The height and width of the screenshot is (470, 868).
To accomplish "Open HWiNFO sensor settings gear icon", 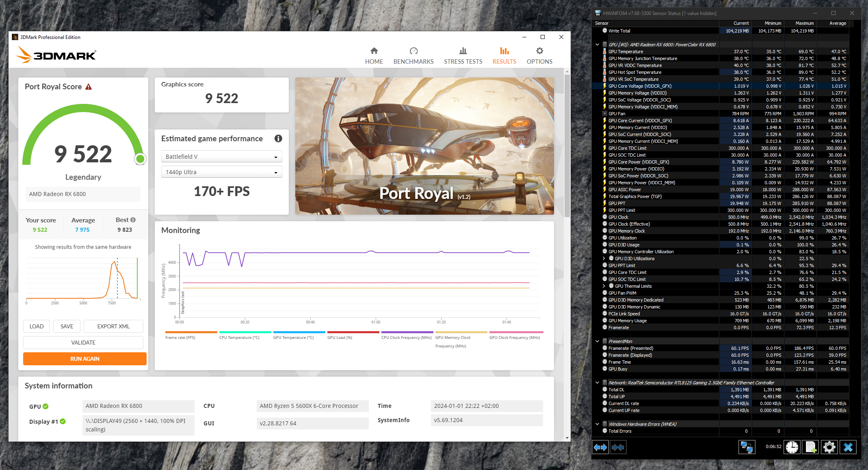I will pos(829,447).
